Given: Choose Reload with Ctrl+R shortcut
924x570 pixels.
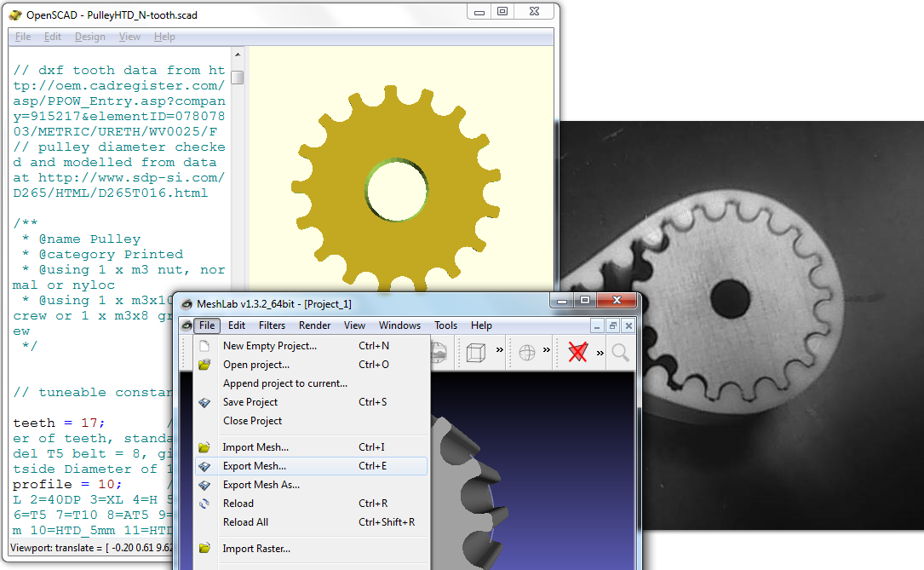Looking at the screenshot, I should pyautogui.click(x=311, y=504).
